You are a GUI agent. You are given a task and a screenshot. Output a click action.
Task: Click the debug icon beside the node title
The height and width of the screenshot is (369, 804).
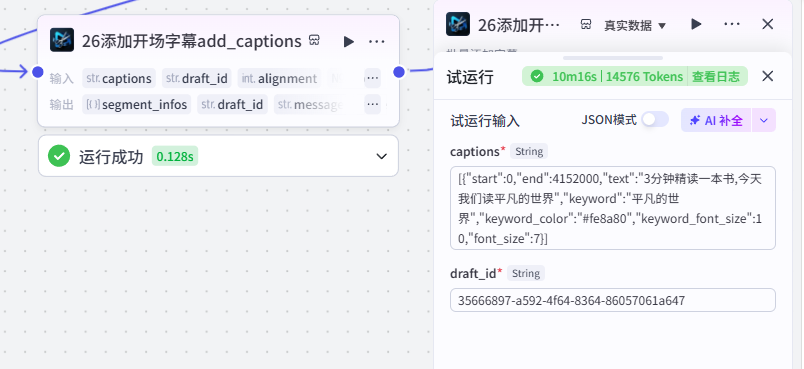[315, 40]
